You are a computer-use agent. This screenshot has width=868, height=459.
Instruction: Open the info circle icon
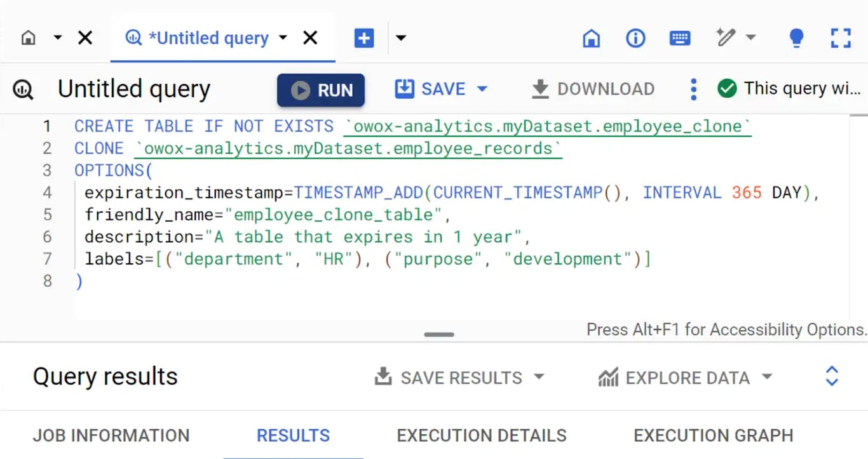635,38
